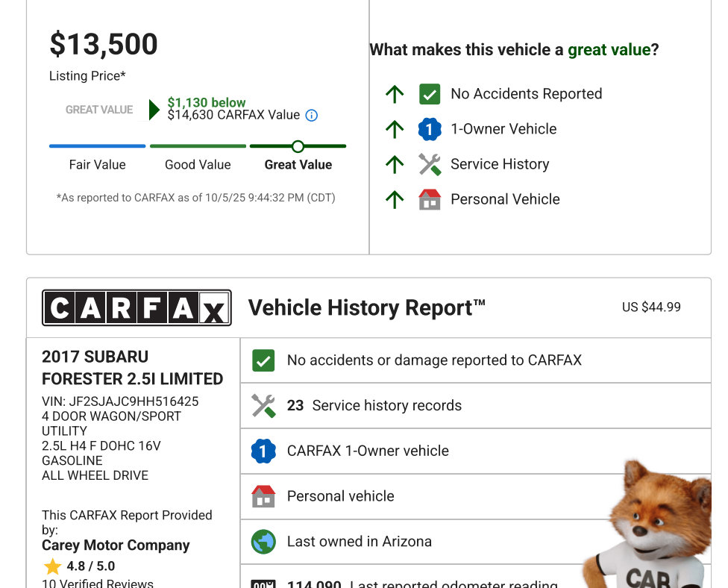Select the globe icon beside Last owned in Arizona
The image size is (728, 588).
coord(262,541)
